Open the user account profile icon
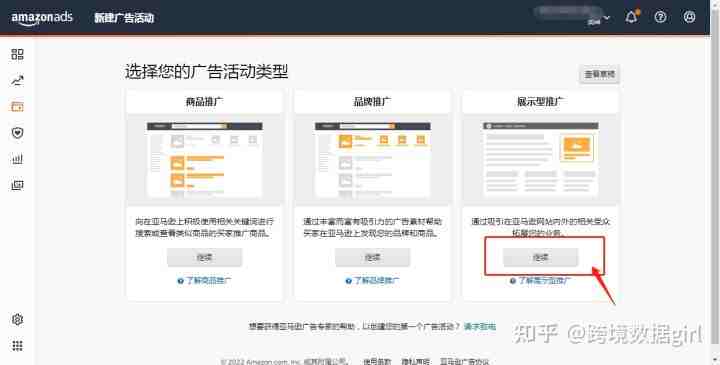 (x=689, y=17)
